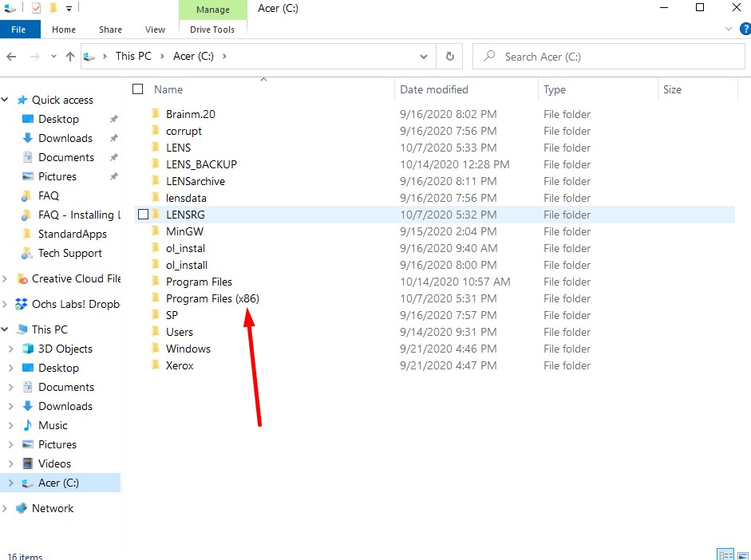Select Acer (C:) drive in navigation pane
751x560 pixels.
pyautogui.click(x=58, y=483)
